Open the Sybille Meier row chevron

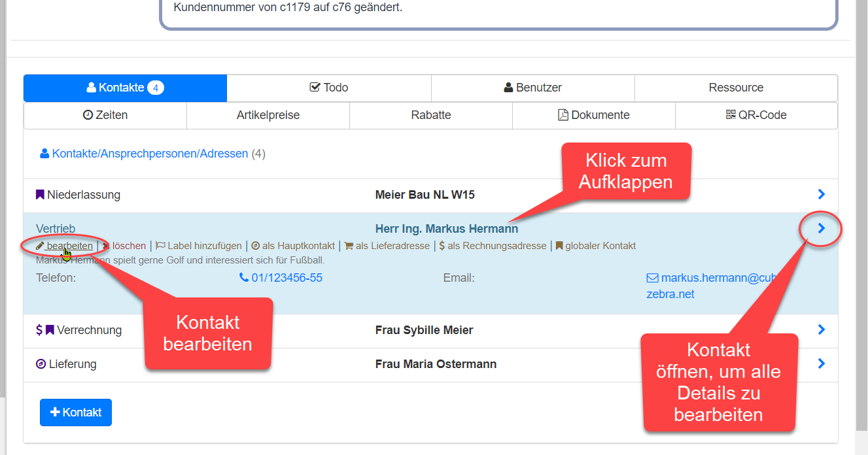click(822, 330)
